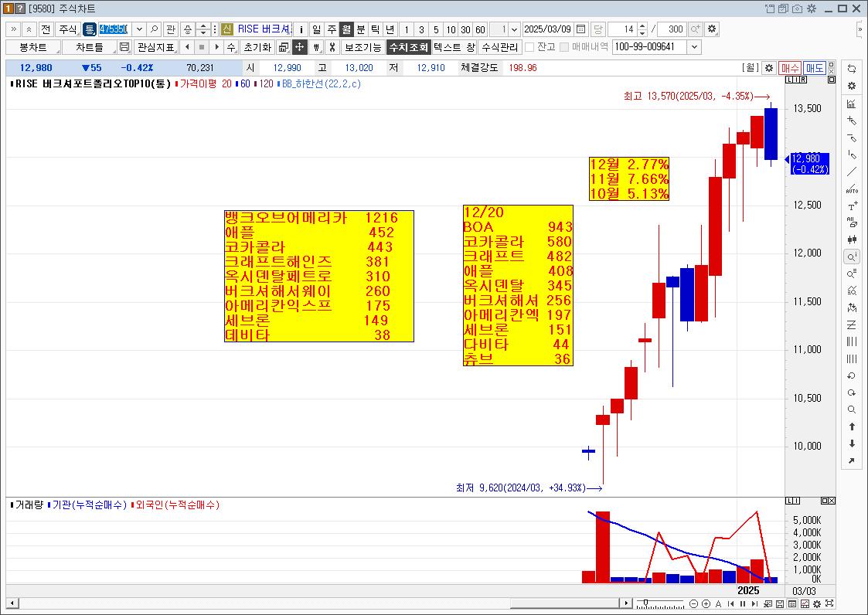
Task: Click the red 매수 buy button
Action: (x=790, y=68)
